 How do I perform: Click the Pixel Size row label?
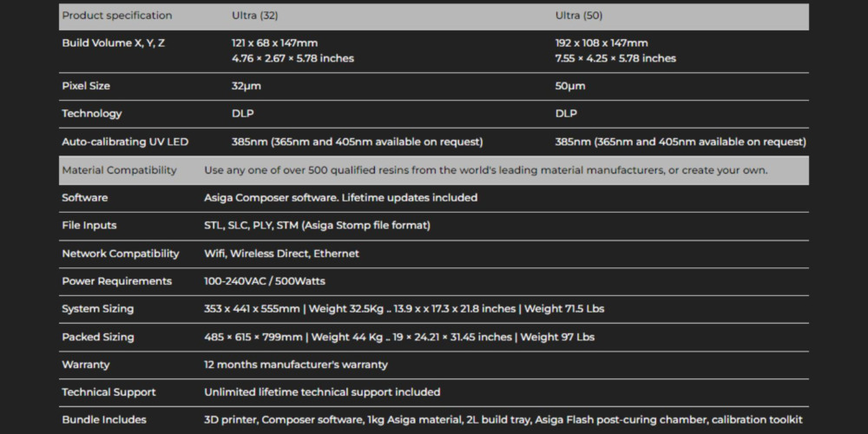point(86,86)
